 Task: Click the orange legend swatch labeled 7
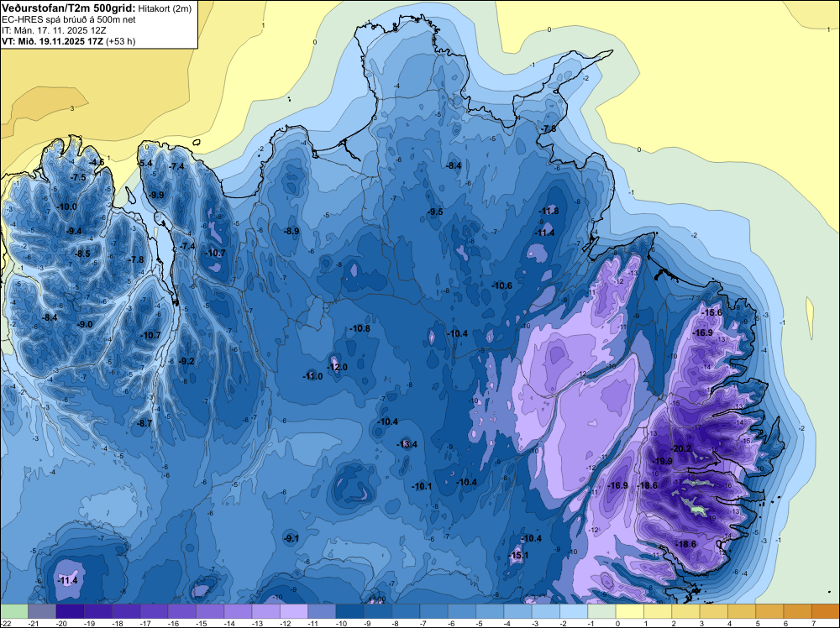(x=826, y=611)
